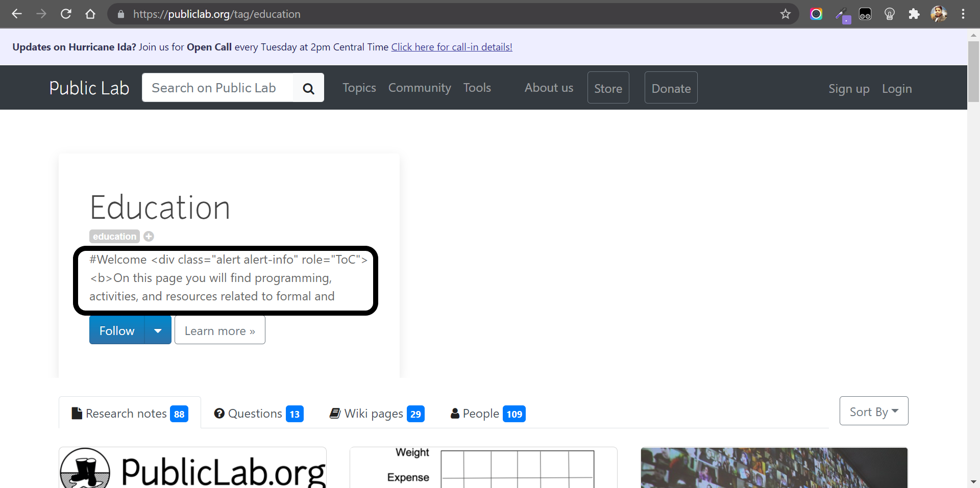Screen dimensions: 980x488
Task: Switch to the Wiki pages tab
Action: (x=374, y=414)
